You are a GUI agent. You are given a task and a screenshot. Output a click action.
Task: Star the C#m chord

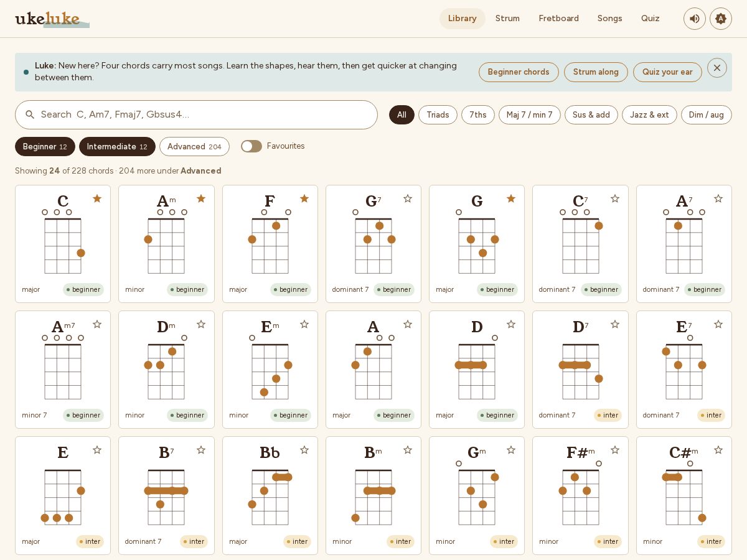point(718,450)
